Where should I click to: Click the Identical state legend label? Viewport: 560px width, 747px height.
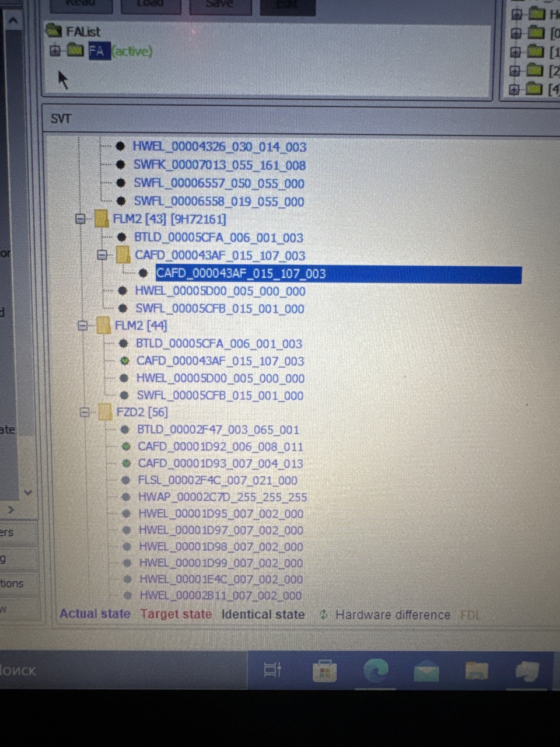tap(263, 615)
